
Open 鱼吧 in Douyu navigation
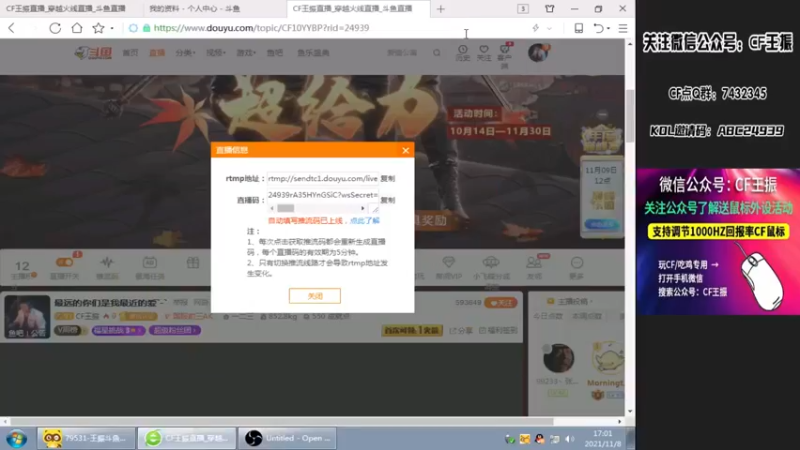(x=274, y=53)
